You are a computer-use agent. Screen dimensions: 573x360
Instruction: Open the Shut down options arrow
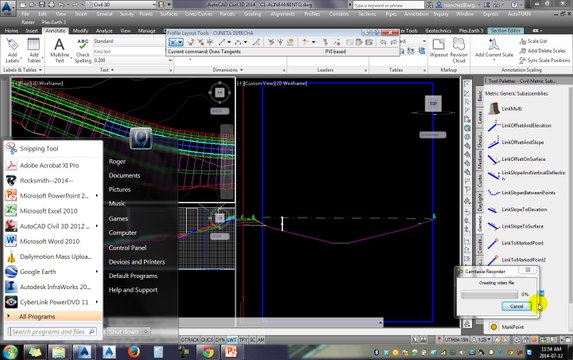[x=145, y=332]
